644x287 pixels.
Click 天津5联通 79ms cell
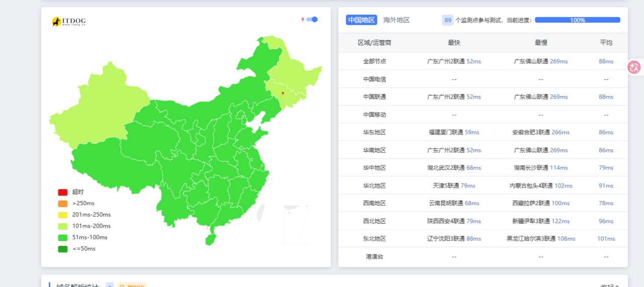tap(454, 185)
